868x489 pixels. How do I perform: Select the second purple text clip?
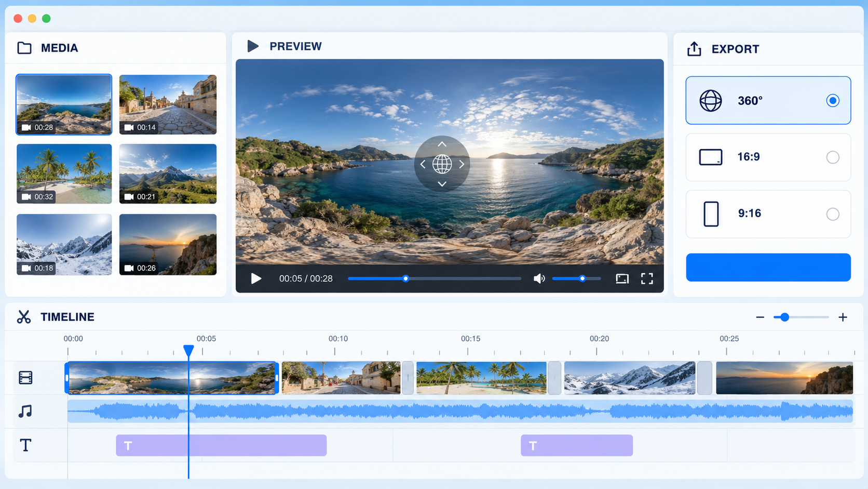(x=577, y=445)
